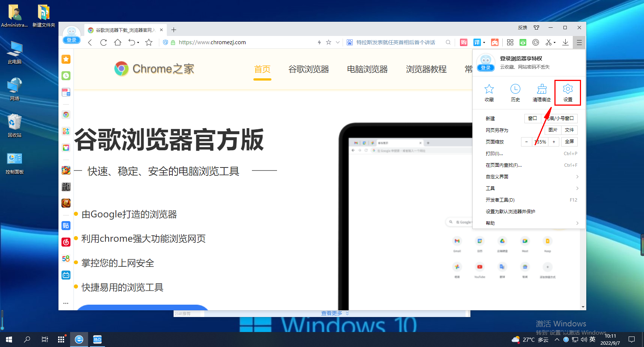Save page as 图片 button
This screenshot has height=347, width=644.
point(553,130)
